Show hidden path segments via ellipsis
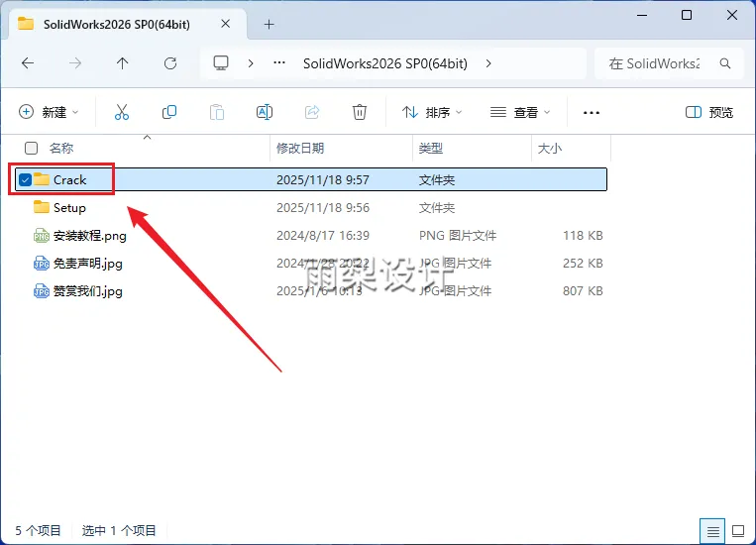Viewport: 756px width, 545px height. click(x=279, y=62)
